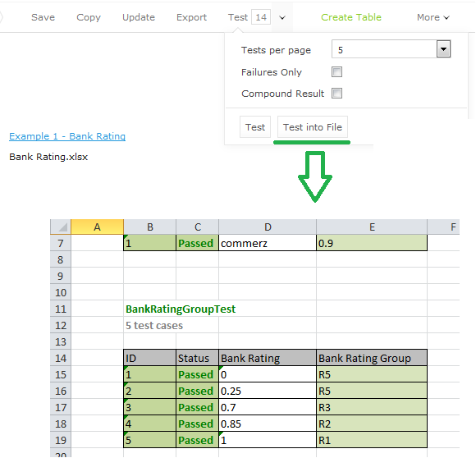Screen dimensions: 476x458
Task: Select row 14 header
Action: pos(61,358)
